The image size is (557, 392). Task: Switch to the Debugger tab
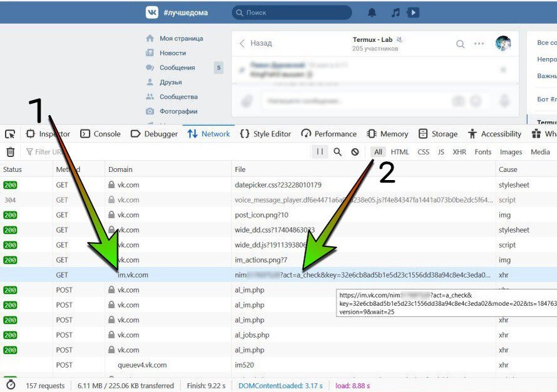click(x=154, y=134)
